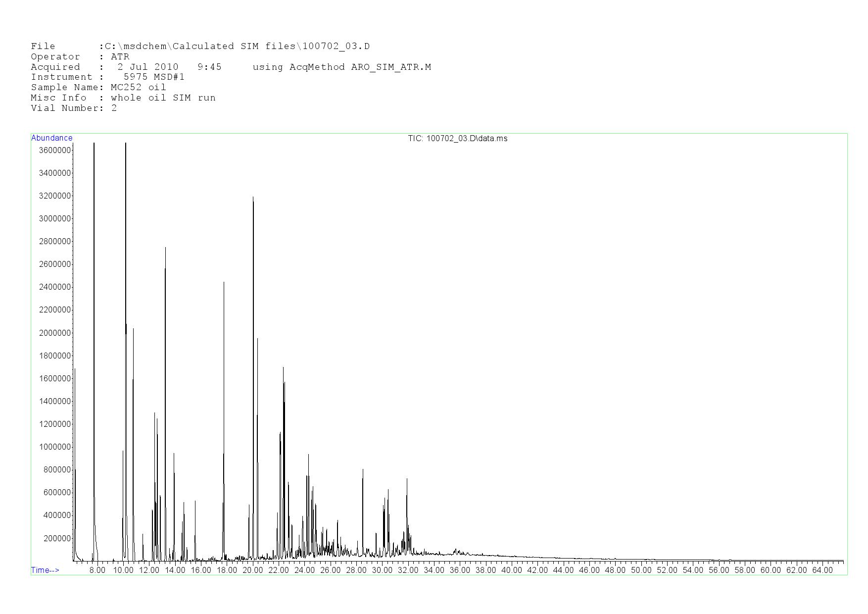Click the Abundance axis label
Image resolution: width=868 pixels, height=614 pixels.
[52, 138]
